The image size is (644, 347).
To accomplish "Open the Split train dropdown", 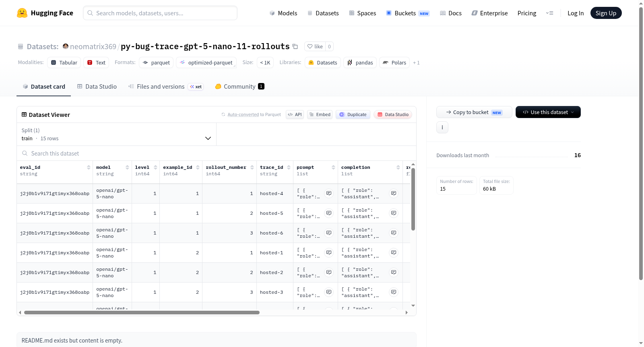I will coord(116,134).
